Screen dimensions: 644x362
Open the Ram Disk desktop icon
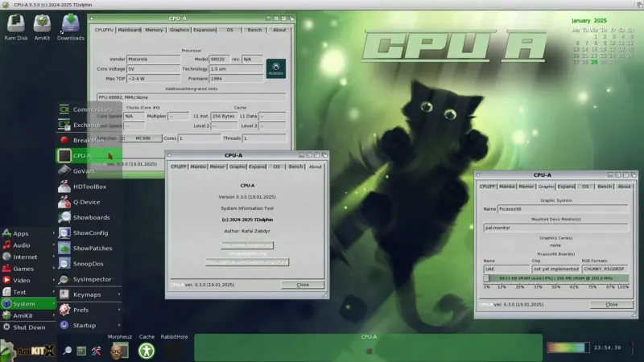click(x=16, y=24)
